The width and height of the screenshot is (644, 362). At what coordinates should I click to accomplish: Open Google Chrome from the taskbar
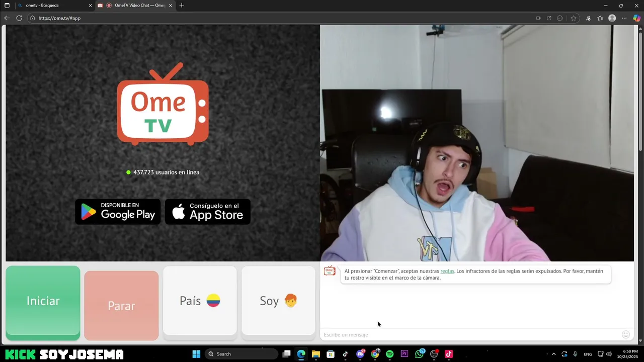click(375, 354)
